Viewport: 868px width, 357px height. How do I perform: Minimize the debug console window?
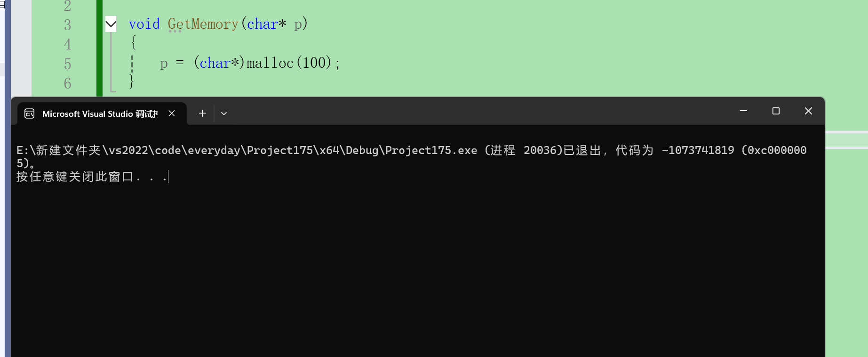[x=743, y=111]
